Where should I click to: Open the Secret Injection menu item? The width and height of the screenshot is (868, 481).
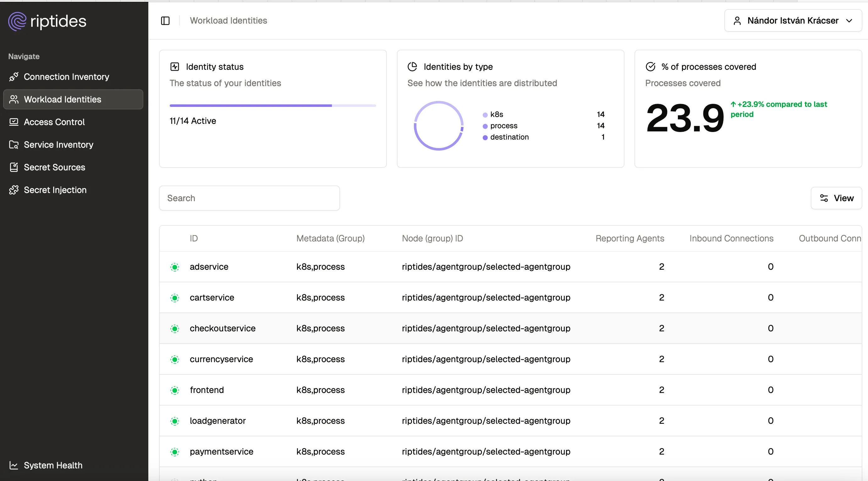click(55, 190)
